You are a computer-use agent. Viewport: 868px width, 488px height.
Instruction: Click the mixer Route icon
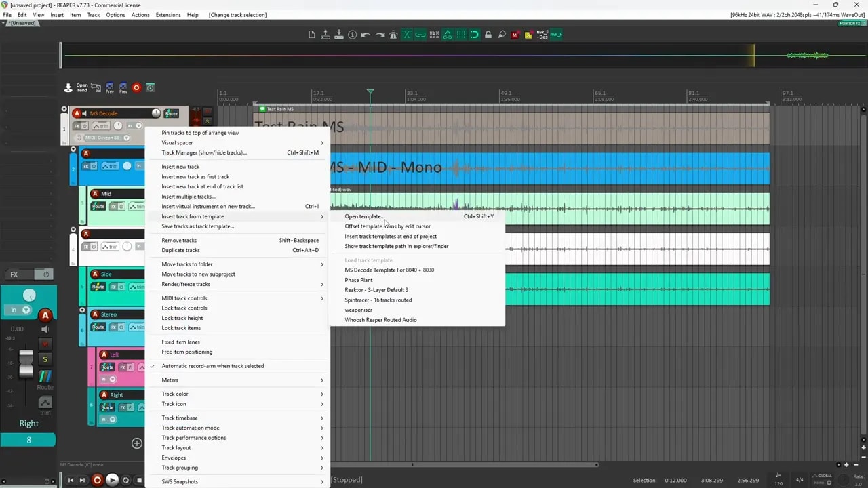pyautogui.click(x=45, y=376)
